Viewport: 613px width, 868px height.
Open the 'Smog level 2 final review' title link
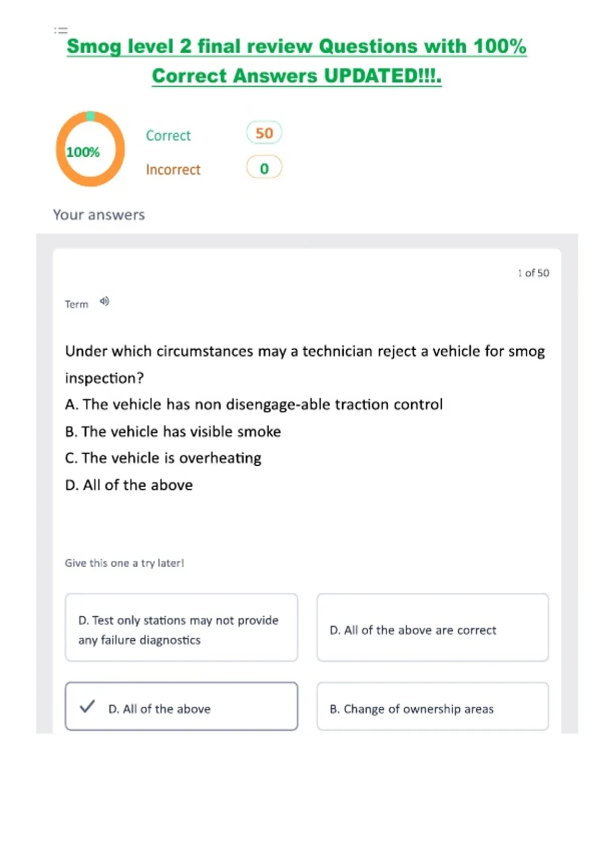[x=297, y=46]
